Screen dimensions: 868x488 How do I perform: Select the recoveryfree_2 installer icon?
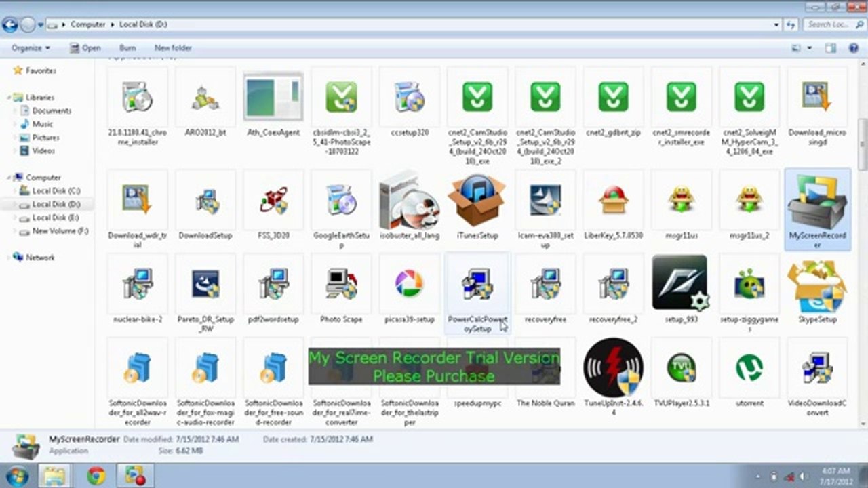click(613, 284)
